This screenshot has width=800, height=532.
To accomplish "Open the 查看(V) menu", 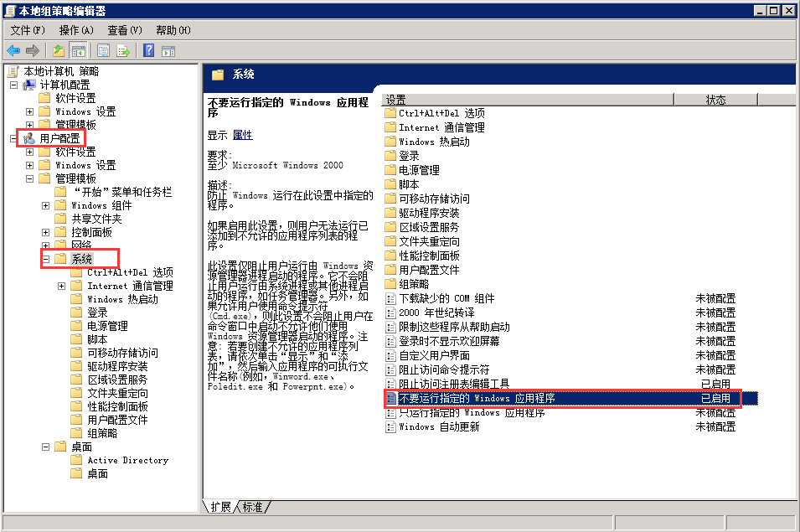I will [x=125, y=31].
